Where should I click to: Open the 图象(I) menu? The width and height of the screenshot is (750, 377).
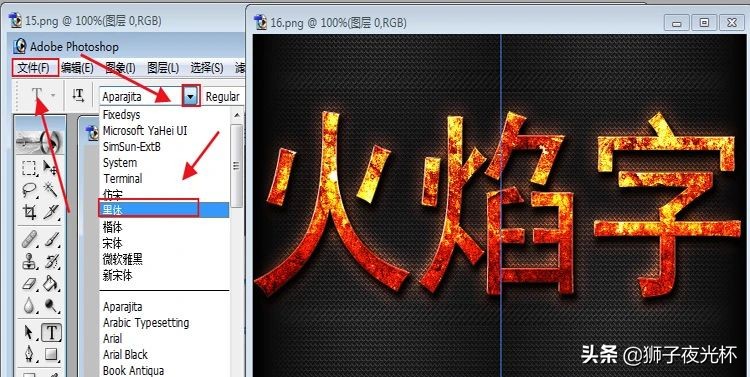click(x=120, y=68)
